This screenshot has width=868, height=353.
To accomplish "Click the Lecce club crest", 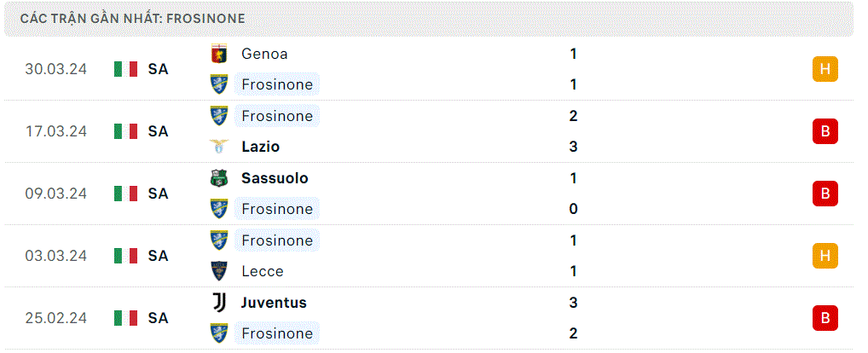I will point(219,271).
